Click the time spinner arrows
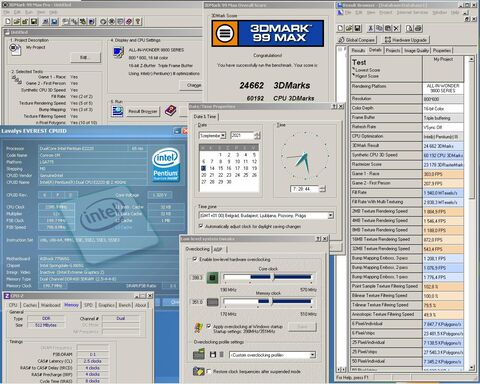Image resolution: width=480 pixels, height=384 pixels. 322,189
